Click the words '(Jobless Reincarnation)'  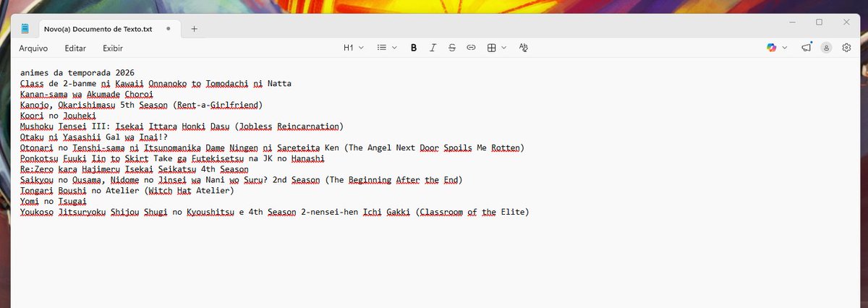click(289, 126)
